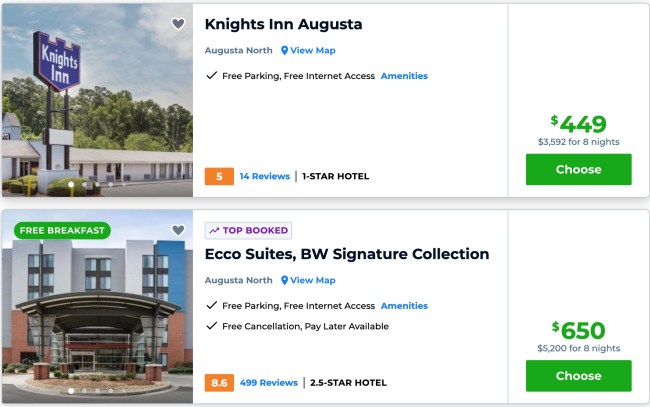View Knights Inn sign photo thumbnail
The height and width of the screenshot is (407, 650).
tap(96, 100)
